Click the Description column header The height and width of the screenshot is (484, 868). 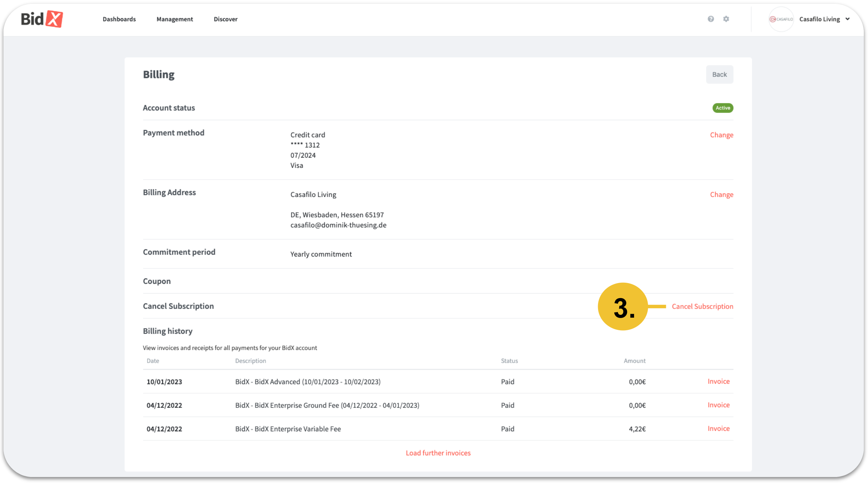(x=250, y=361)
